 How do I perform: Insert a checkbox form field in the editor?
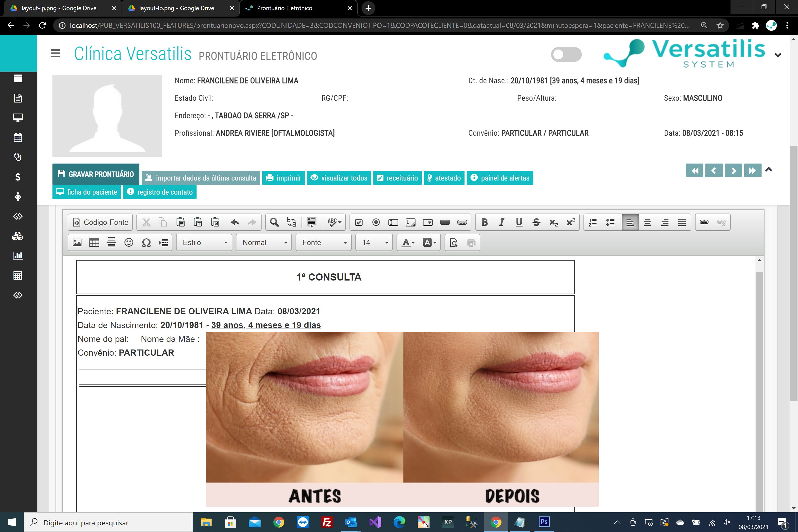359,222
